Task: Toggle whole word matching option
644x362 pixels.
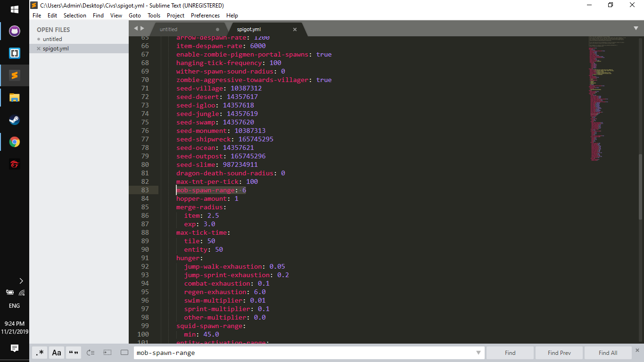Action: 73,353
